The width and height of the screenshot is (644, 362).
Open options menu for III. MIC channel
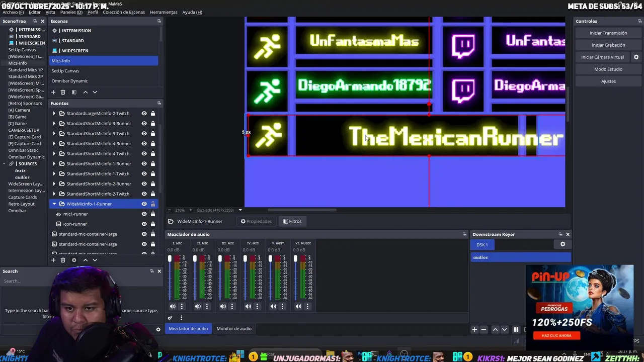(x=232, y=306)
